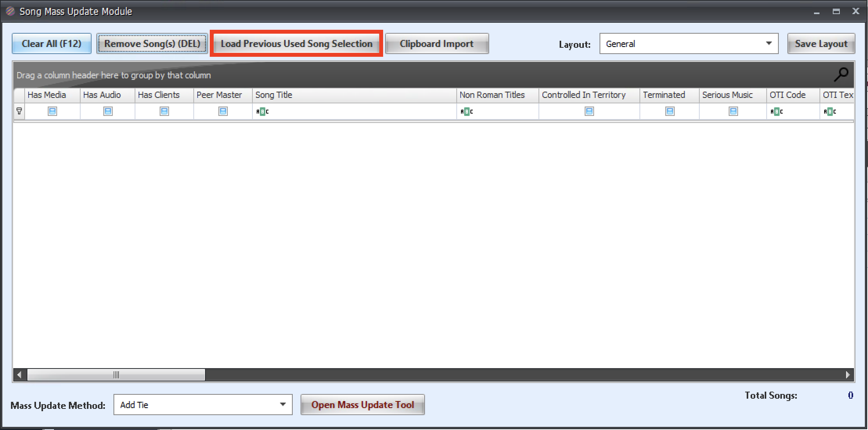Click the magnifier search icon in grid
The width and height of the screenshot is (868, 430).
tap(841, 74)
